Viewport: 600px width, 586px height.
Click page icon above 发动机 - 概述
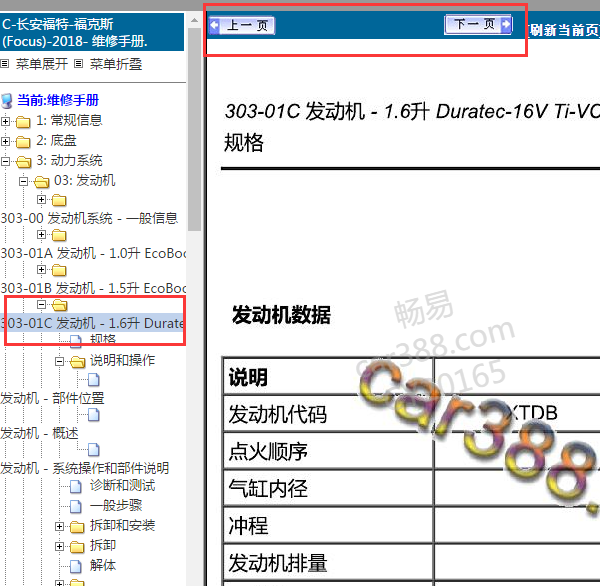94,415
